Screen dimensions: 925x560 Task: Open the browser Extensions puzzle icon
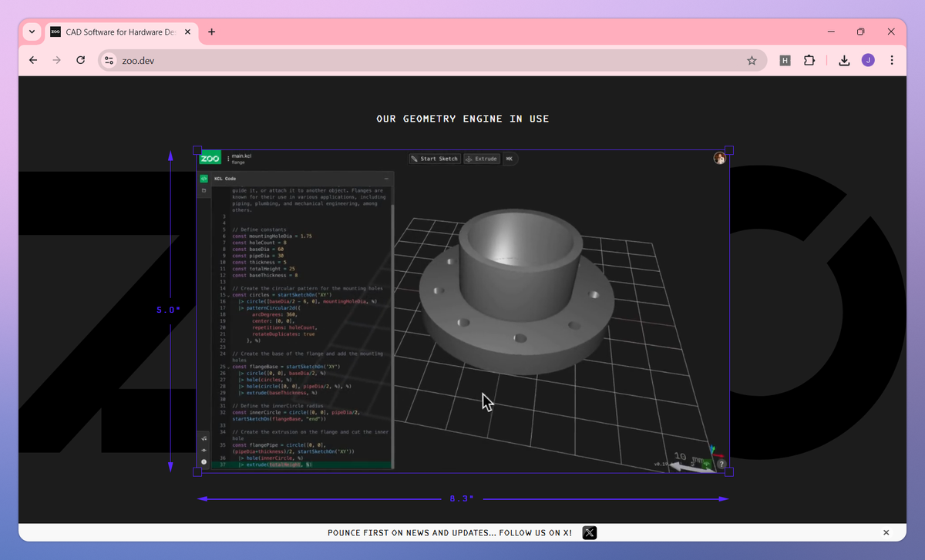click(809, 60)
